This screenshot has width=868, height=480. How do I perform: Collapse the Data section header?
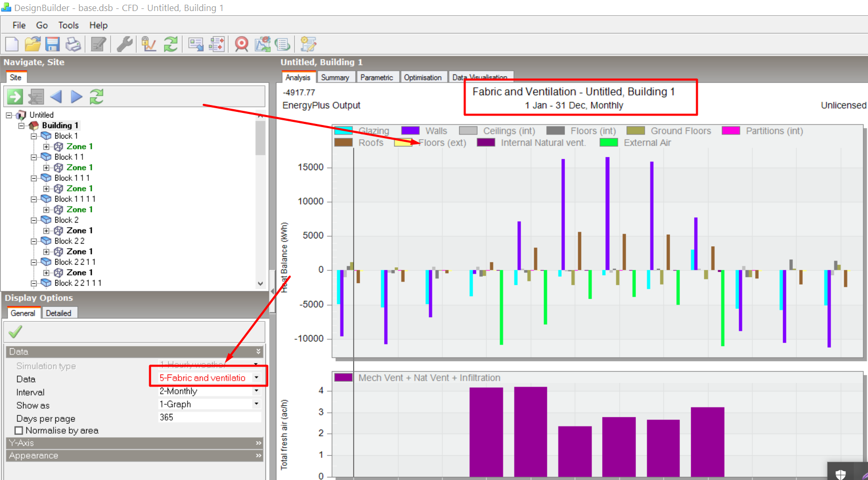pyautogui.click(x=135, y=352)
